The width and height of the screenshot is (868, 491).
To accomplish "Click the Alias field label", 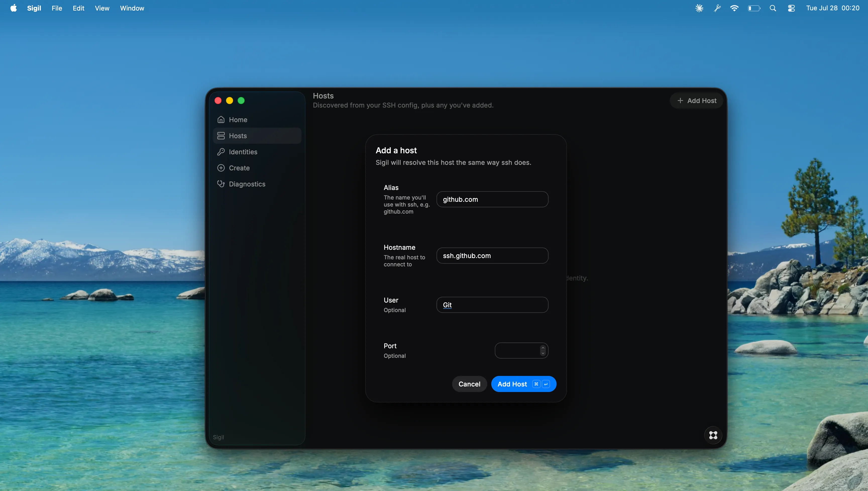I will point(391,187).
